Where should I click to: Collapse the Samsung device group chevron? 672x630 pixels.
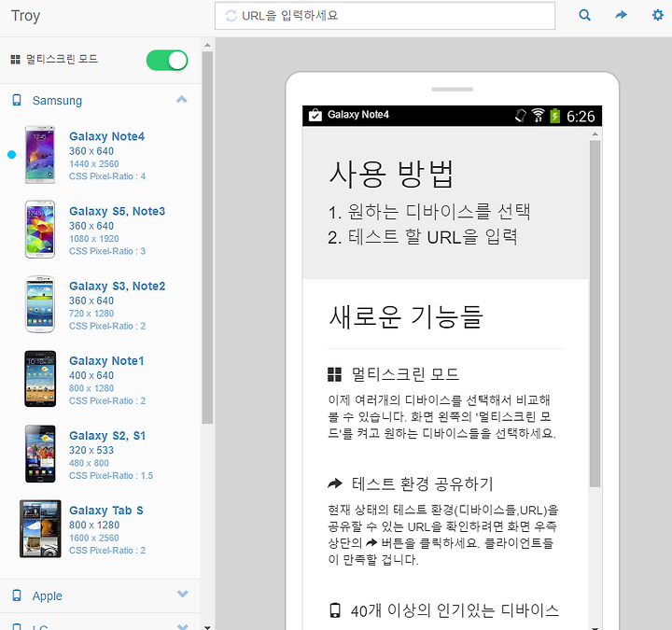coord(182,100)
